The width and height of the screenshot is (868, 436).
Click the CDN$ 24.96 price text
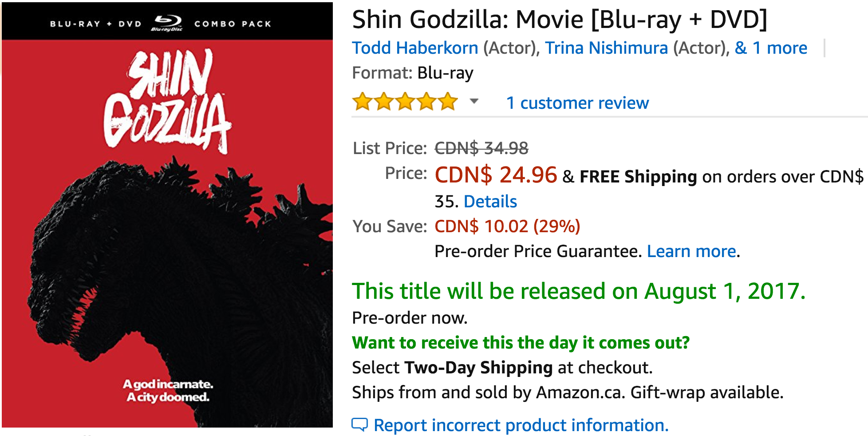[496, 175]
